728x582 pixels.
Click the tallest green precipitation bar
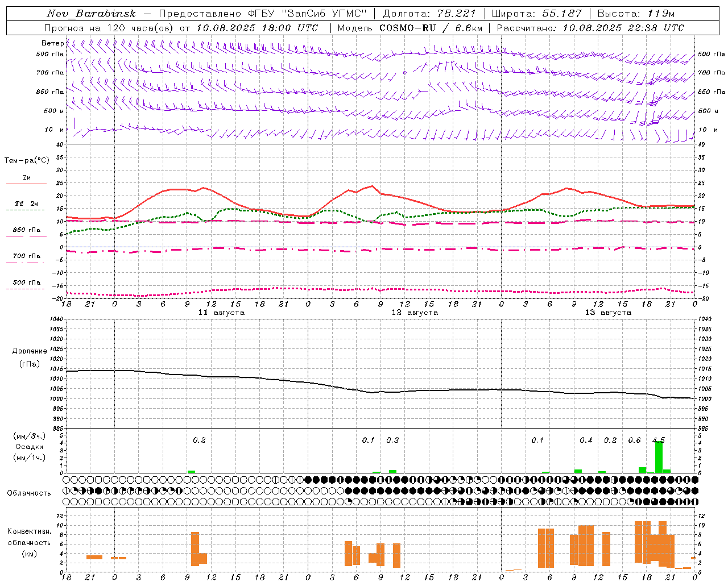(x=659, y=457)
